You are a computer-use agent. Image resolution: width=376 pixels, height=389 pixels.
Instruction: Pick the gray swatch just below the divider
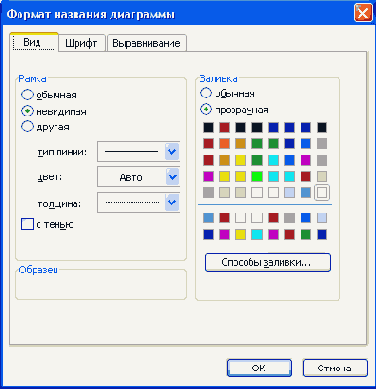[x=289, y=218]
